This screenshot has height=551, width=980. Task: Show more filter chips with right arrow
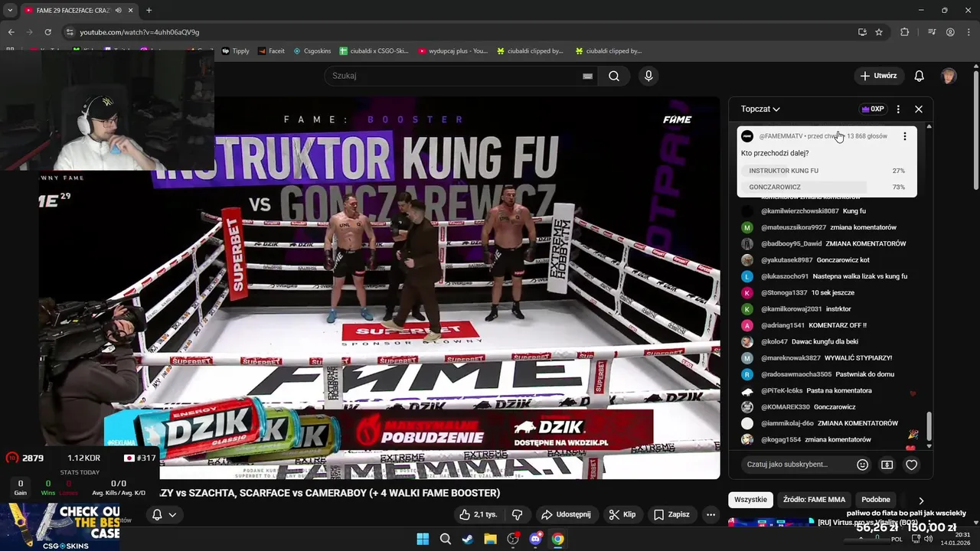coord(921,500)
